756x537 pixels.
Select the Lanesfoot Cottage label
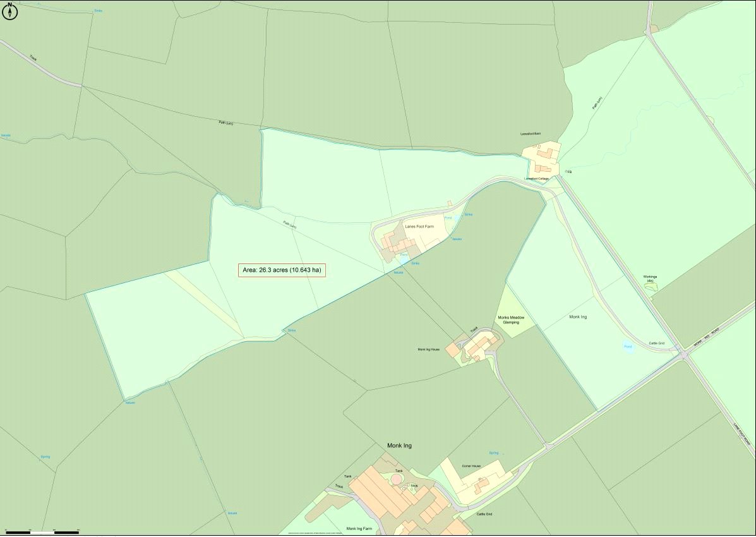[536, 179]
